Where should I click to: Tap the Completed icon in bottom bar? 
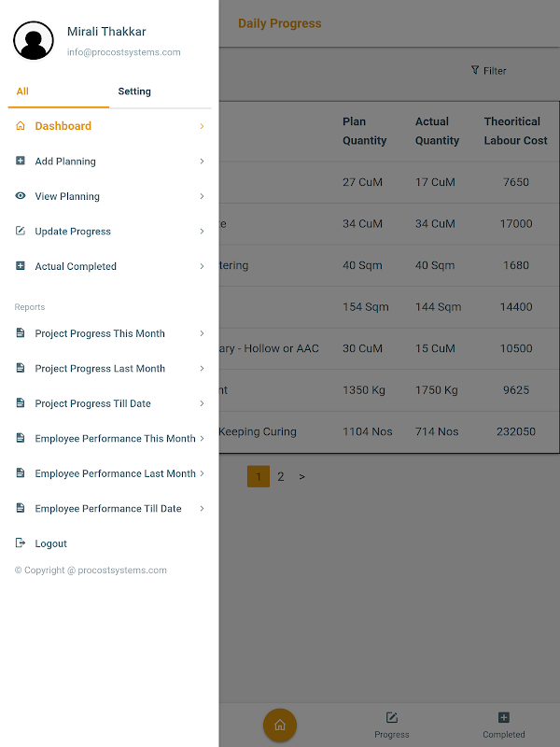tap(504, 718)
